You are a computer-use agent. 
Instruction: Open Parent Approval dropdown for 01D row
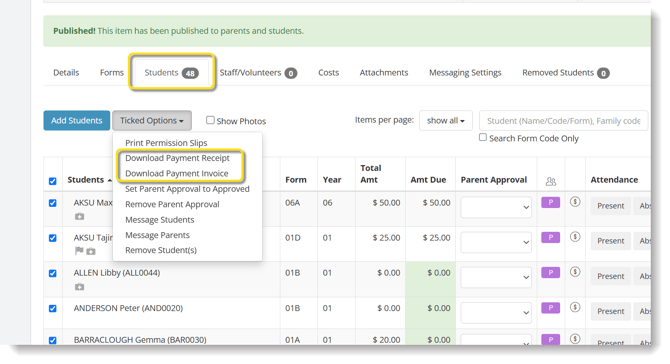click(496, 242)
